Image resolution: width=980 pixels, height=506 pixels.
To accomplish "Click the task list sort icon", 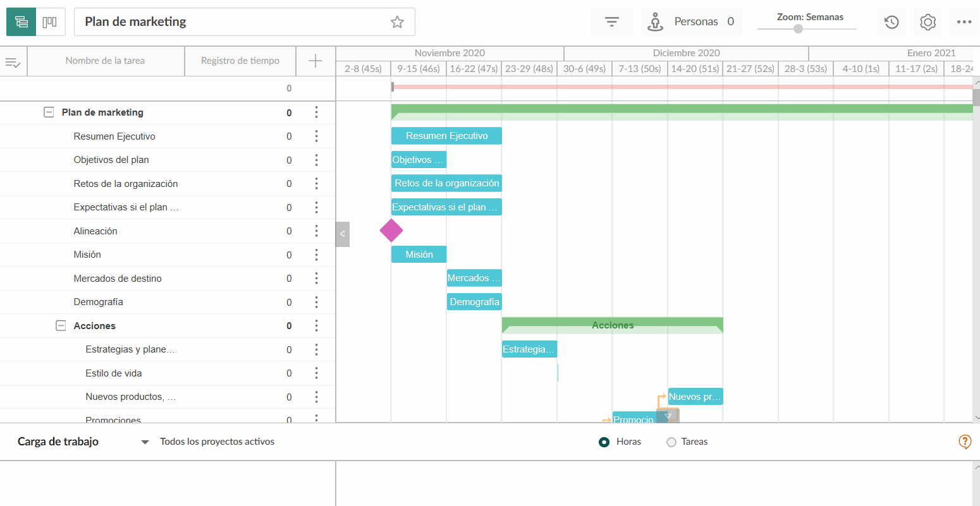I will click(x=13, y=61).
